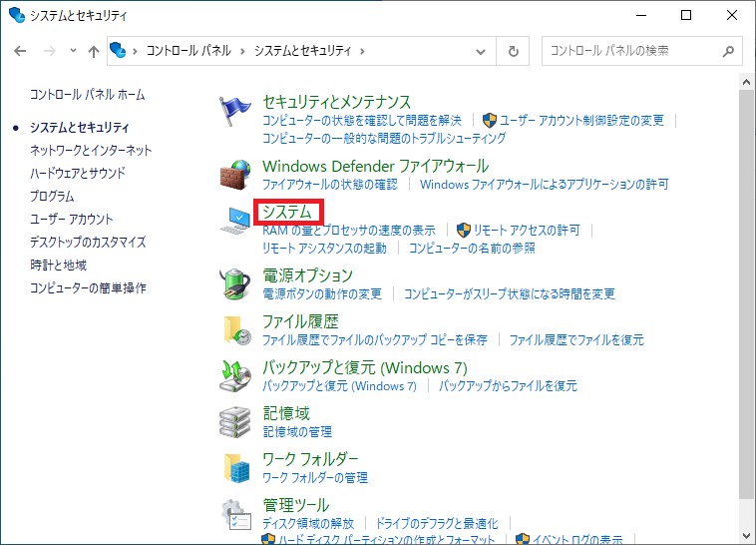
Task: Click リモート アシスタンスの起動 link
Action: point(324,249)
